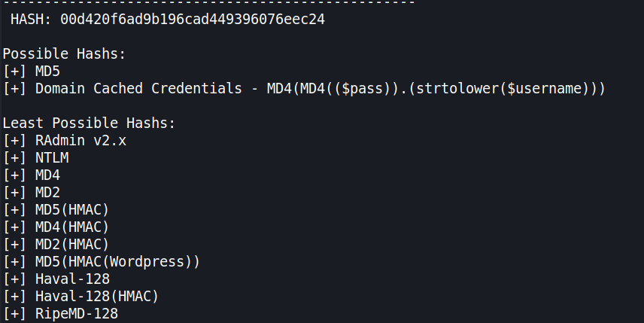Click the "Possible Hashs:" heading

click(64, 53)
